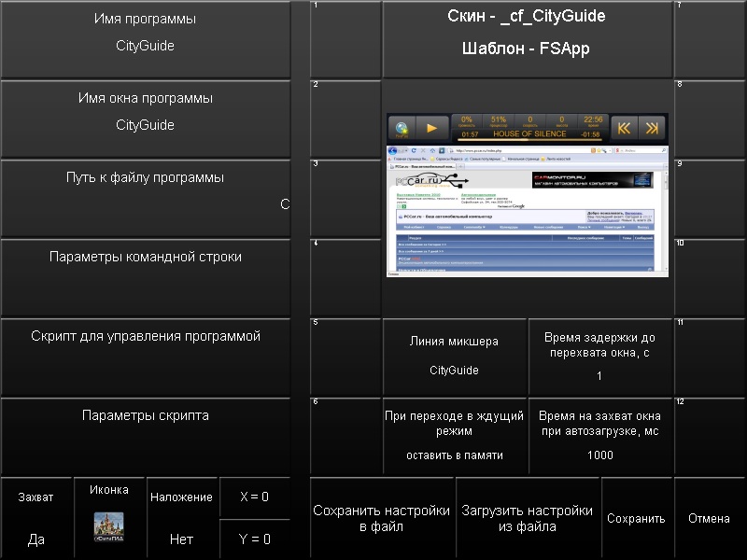Toggle the Наложение option set to Нет
This screenshot has height=560, width=747.
tap(182, 518)
